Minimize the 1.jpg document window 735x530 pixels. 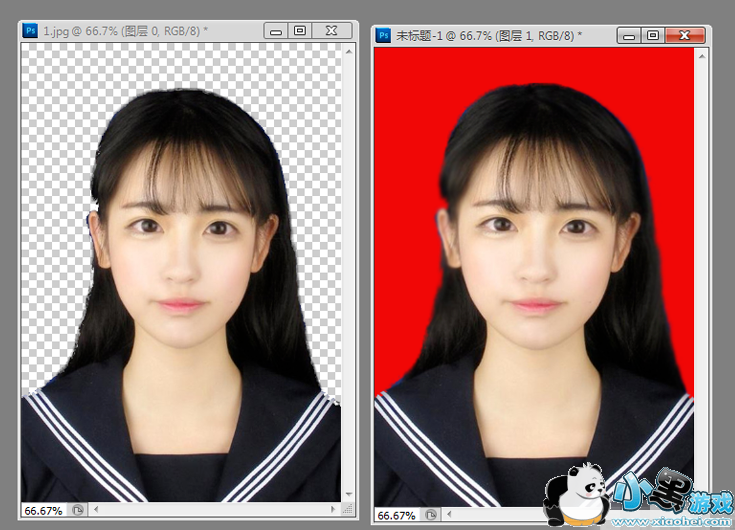coord(275,31)
